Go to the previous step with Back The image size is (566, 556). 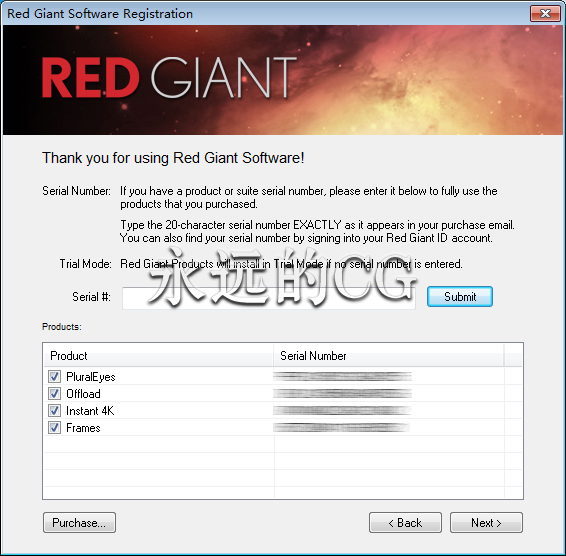(x=405, y=522)
